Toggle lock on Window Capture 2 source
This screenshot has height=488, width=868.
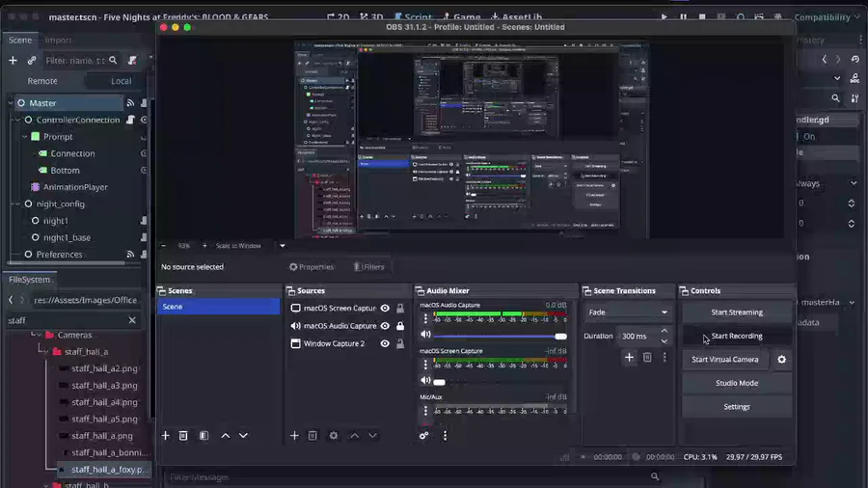click(x=400, y=343)
